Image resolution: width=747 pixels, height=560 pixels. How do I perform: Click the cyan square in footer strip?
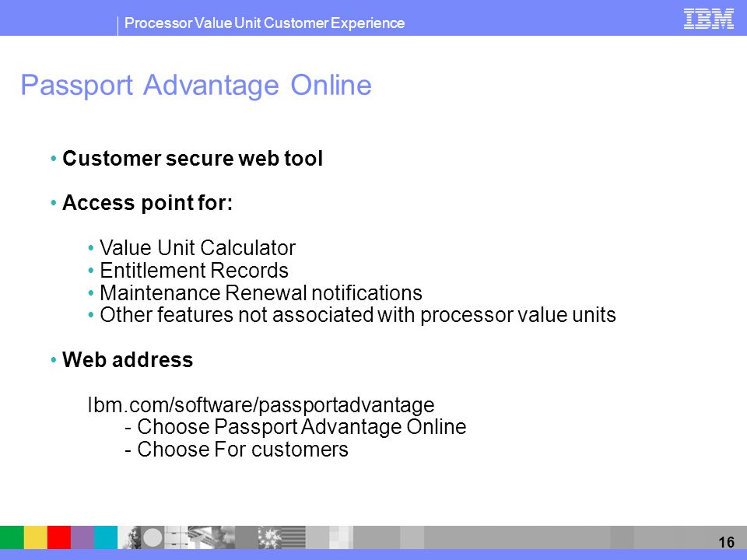click(x=106, y=537)
